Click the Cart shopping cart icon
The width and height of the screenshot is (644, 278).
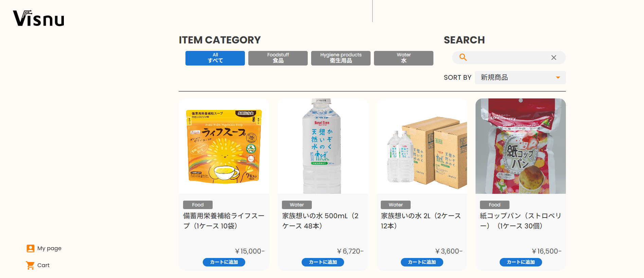[x=30, y=265]
